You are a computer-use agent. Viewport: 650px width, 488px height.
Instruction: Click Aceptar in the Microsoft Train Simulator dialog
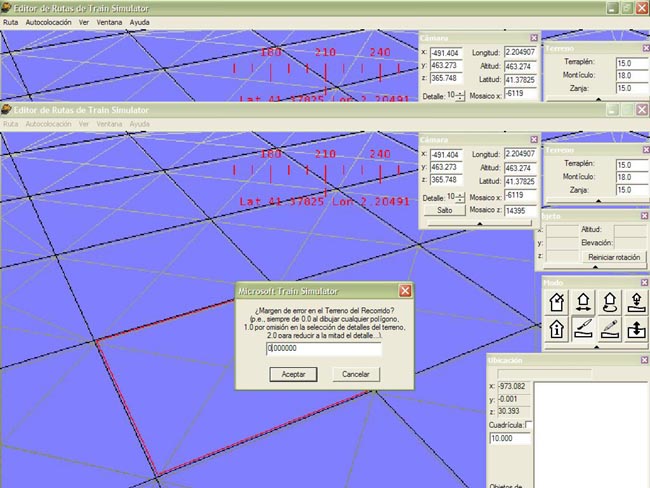tap(293, 374)
